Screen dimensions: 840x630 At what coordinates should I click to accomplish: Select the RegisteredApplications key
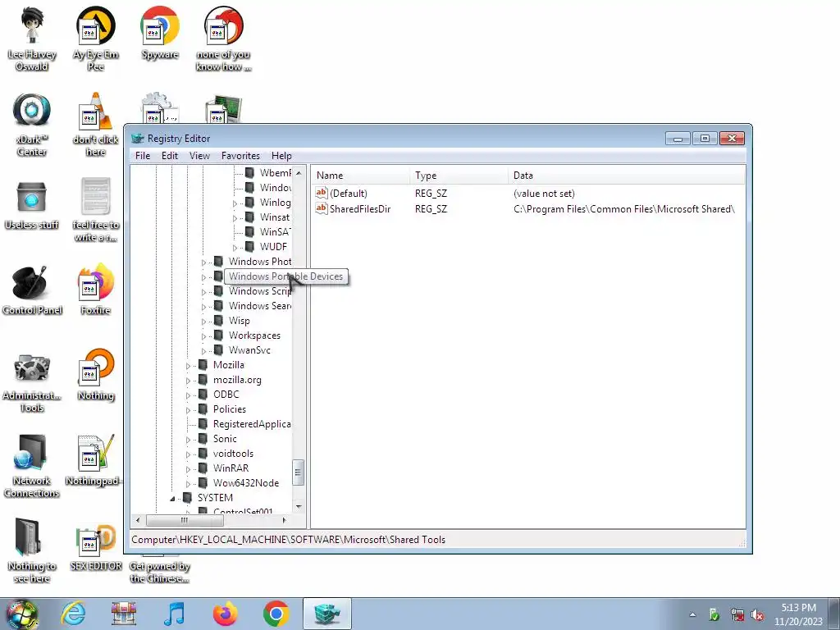click(252, 424)
